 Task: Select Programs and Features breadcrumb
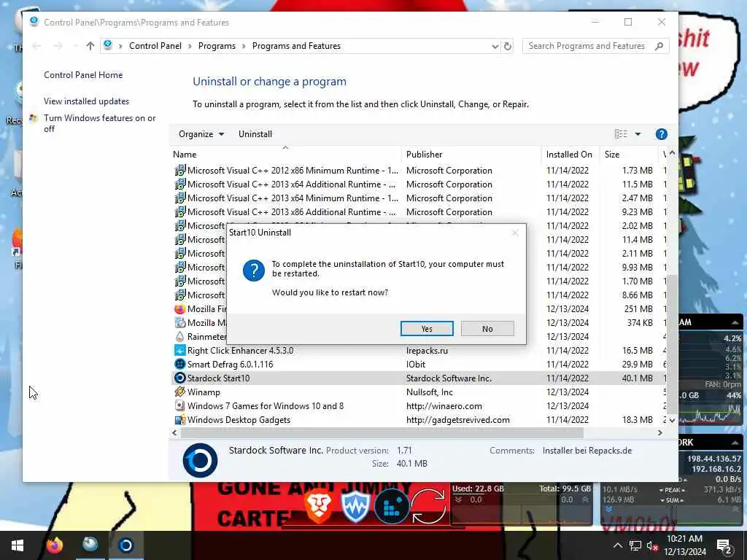tap(296, 46)
